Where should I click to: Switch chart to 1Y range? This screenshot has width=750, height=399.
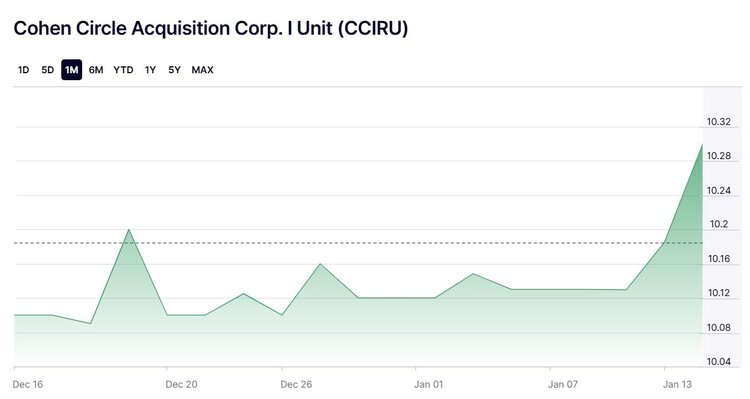(150, 70)
